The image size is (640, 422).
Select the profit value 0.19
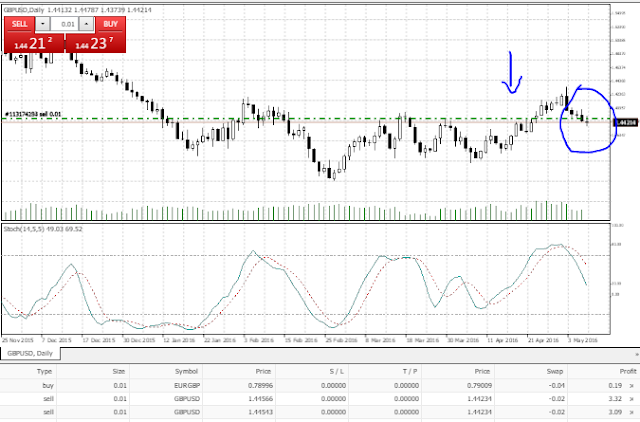pos(615,386)
